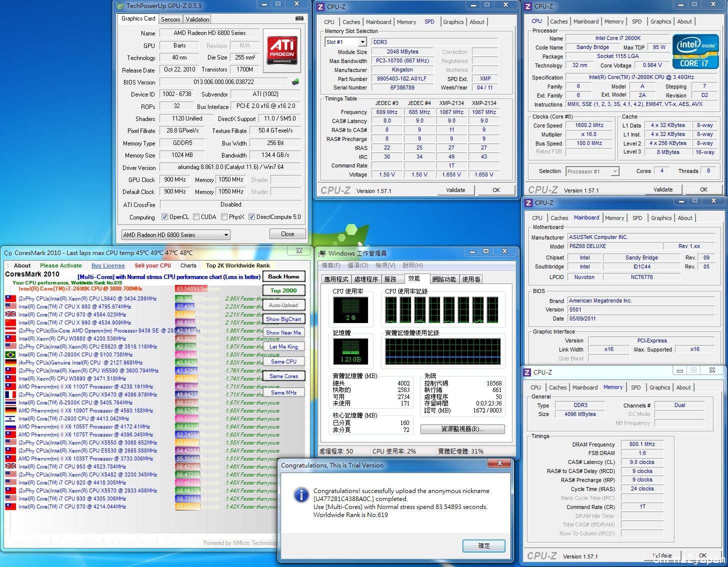Click the Task Manager title bar icon
728x567 pixels.
[322, 253]
